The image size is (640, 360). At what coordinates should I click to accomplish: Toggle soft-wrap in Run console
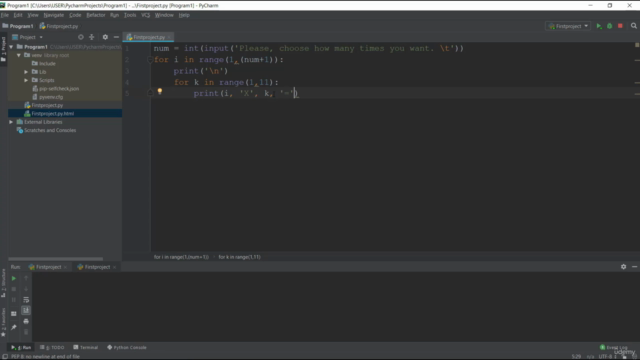(x=26, y=300)
